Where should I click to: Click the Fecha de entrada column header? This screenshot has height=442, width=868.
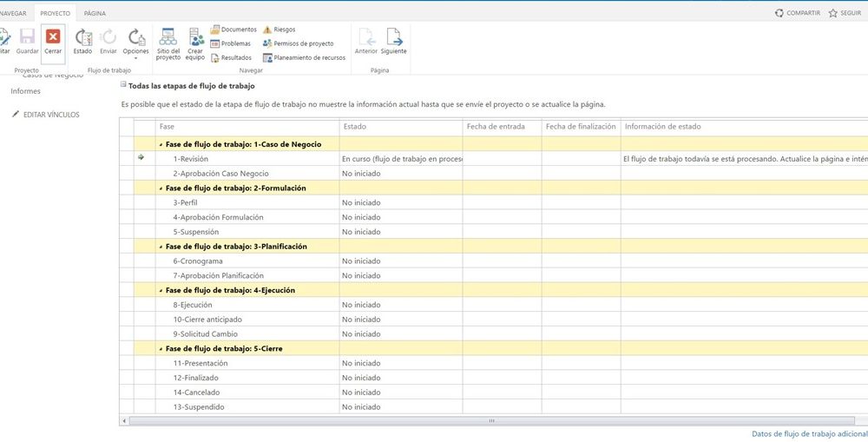(502, 127)
